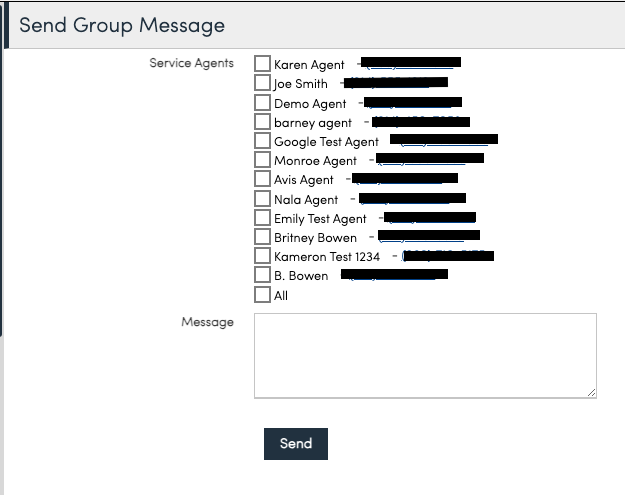The height and width of the screenshot is (495, 625).
Task: Click the Send button
Action: pyautogui.click(x=296, y=444)
